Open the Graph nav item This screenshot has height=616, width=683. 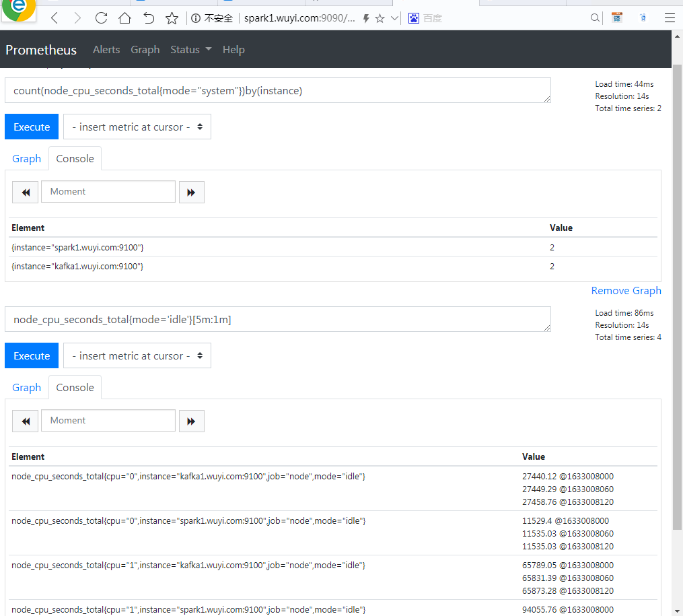pos(145,50)
